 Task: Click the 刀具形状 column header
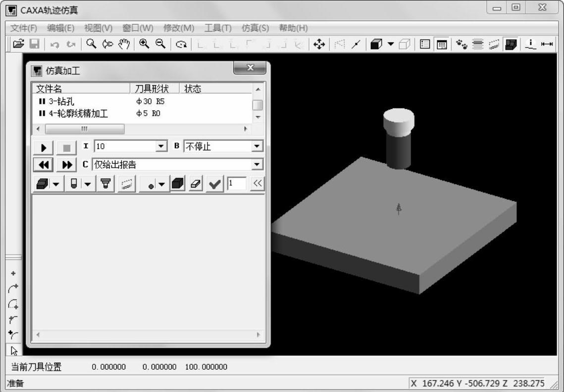[x=154, y=89]
